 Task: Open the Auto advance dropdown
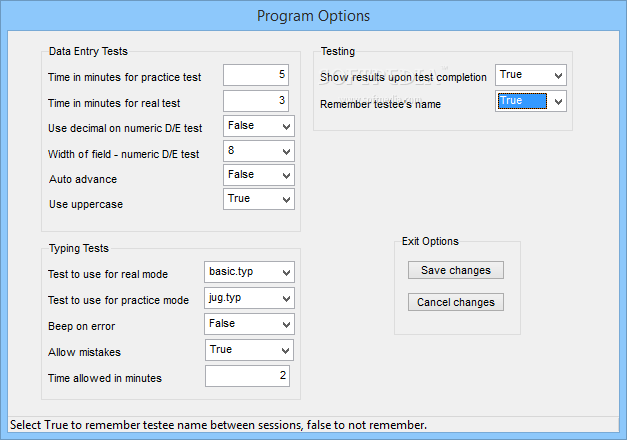click(259, 175)
